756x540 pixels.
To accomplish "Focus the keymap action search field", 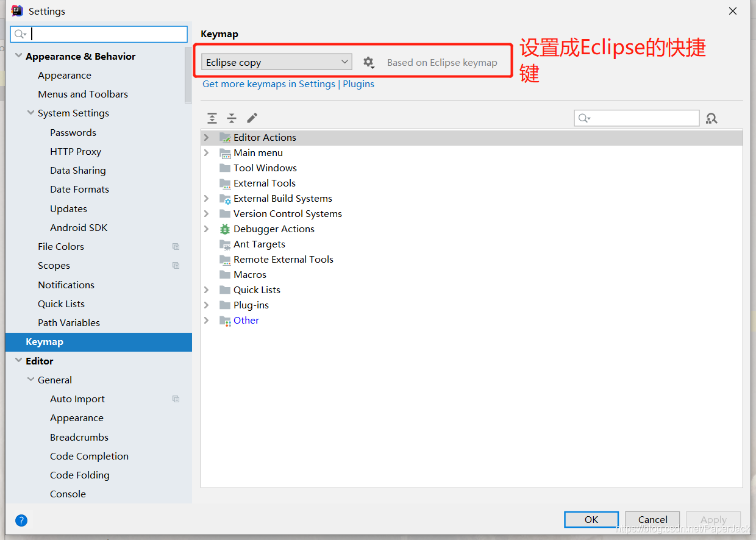I will (x=637, y=118).
